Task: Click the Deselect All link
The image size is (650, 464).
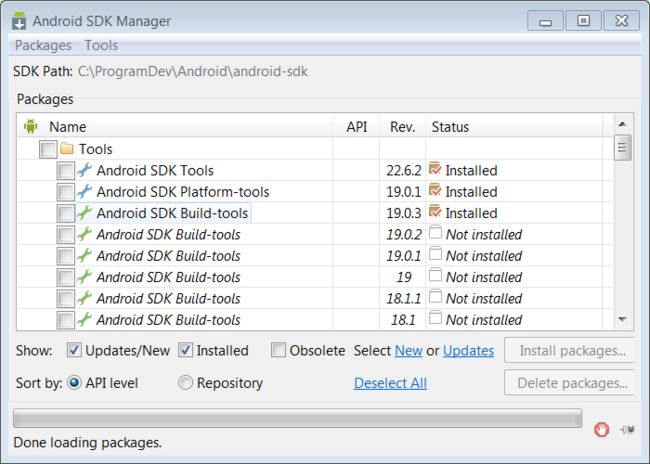Action: (390, 383)
